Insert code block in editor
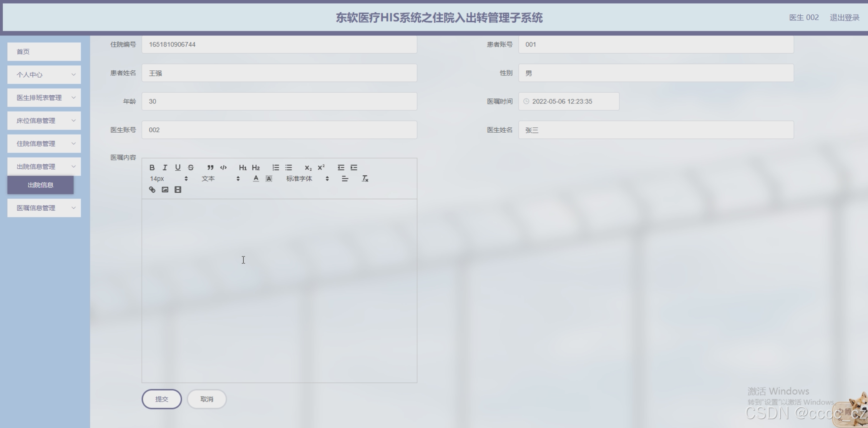Screen dimensions: 868x428 coord(223,168)
